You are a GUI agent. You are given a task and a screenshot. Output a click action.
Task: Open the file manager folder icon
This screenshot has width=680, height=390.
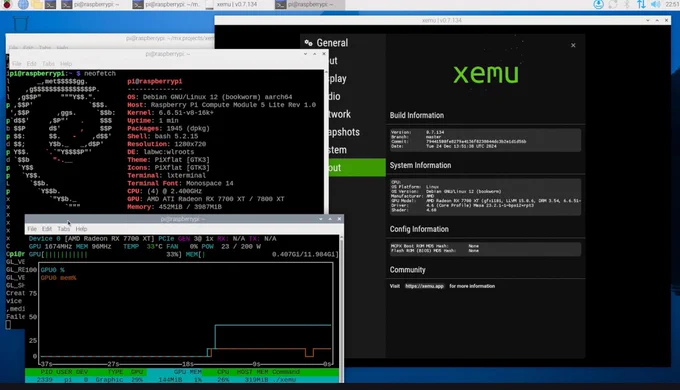[37, 5]
